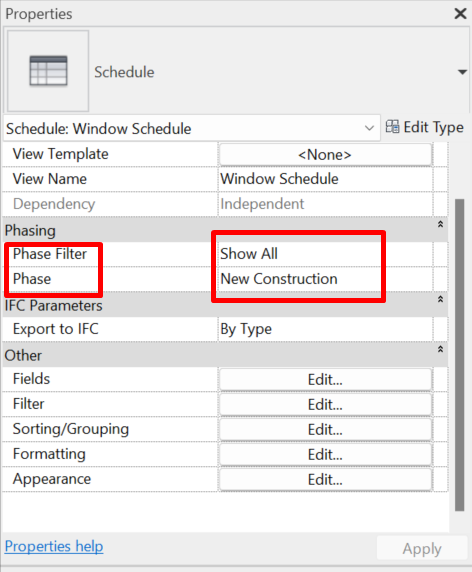472x572 pixels.
Task: Open the Schedule: Window Schedule instance dropdown
Action: 191,128
